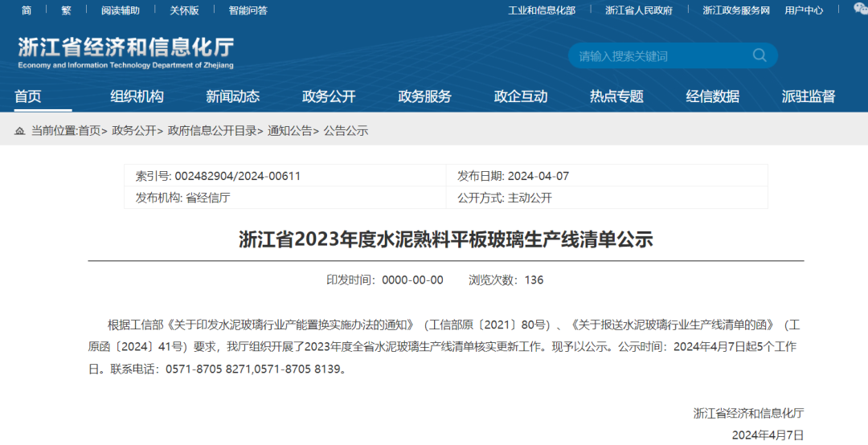The image size is (868, 445).
Task: Open 智能问答 smart Q&A
Action: pyautogui.click(x=248, y=10)
